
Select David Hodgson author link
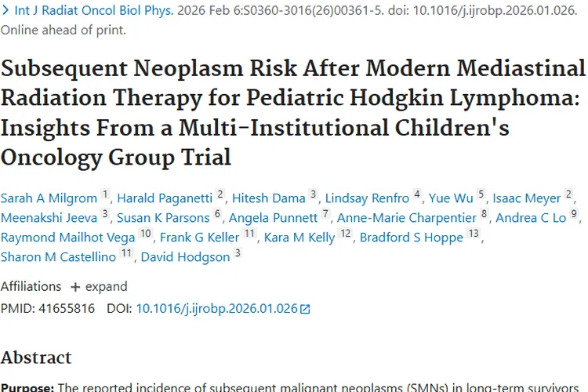point(185,257)
